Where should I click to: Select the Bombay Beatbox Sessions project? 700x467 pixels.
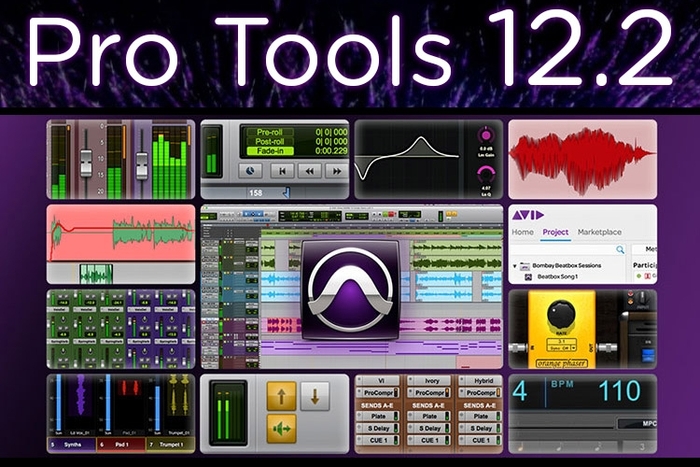567,266
